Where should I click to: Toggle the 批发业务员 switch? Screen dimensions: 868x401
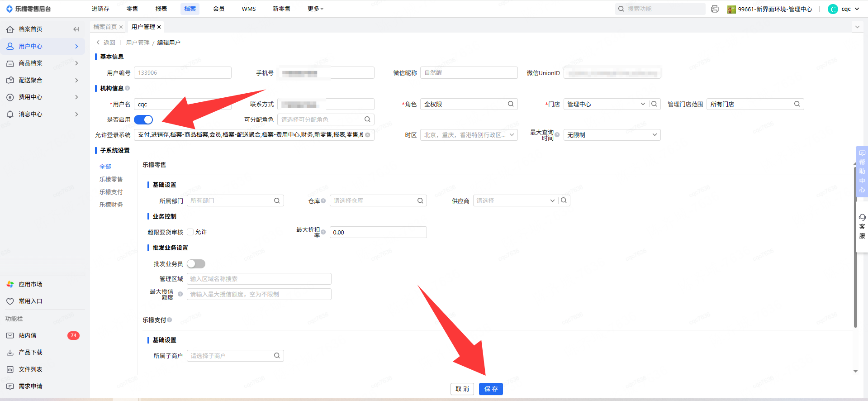196,264
